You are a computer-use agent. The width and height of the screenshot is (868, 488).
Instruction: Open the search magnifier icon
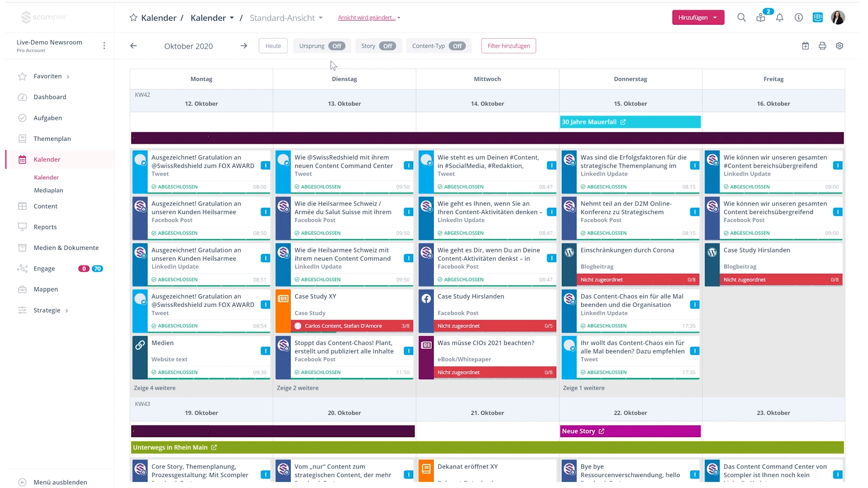click(741, 18)
